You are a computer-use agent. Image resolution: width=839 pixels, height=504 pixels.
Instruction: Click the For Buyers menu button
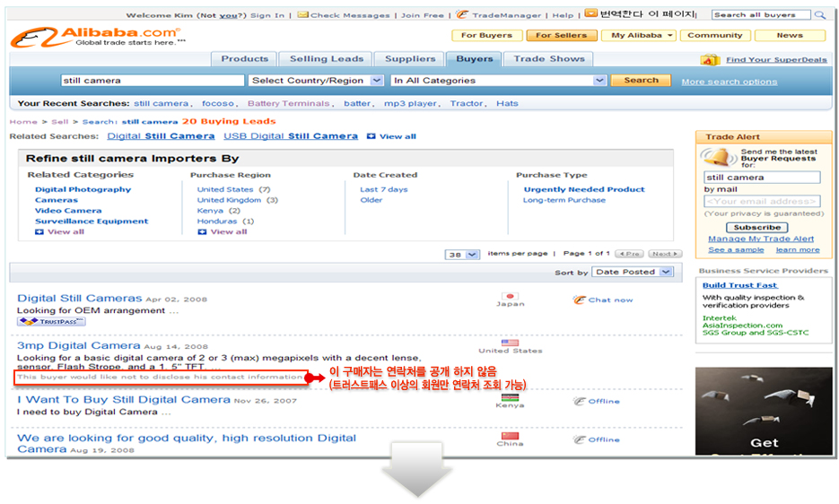(486, 35)
